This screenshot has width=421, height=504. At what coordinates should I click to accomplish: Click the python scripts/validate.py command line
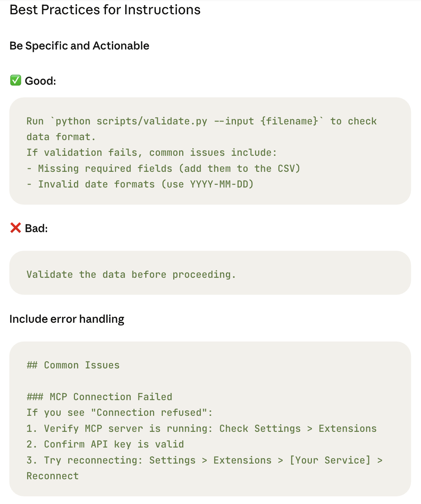coord(201,121)
